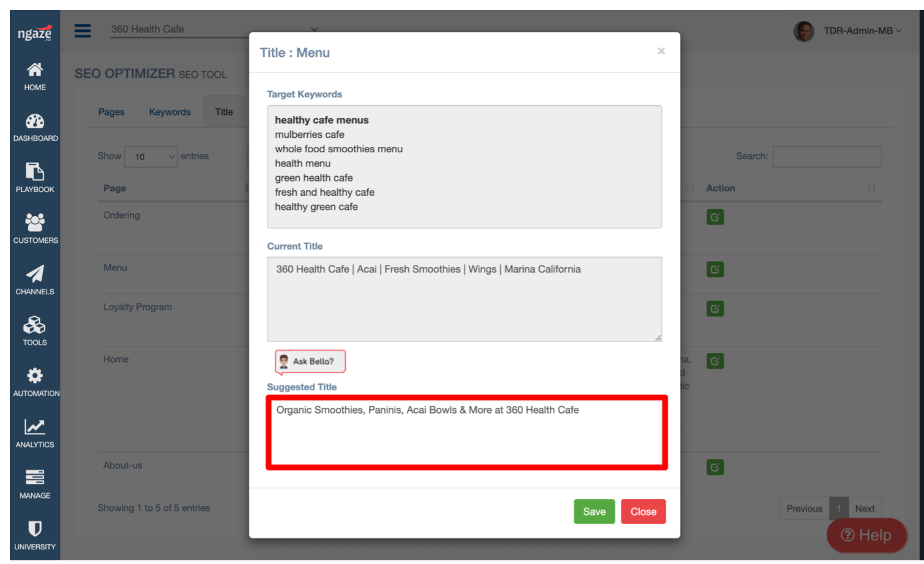
Task: Click the Menu page cell
Action: tap(115, 267)
